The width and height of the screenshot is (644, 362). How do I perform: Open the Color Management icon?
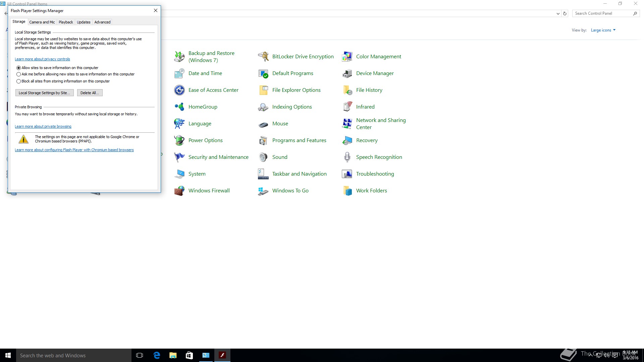click(x=347, y=57)
